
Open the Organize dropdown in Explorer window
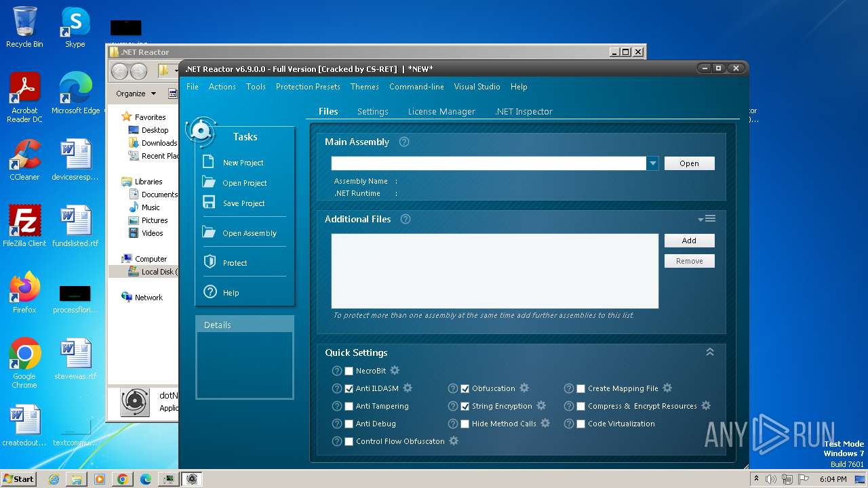pos(136,94)
